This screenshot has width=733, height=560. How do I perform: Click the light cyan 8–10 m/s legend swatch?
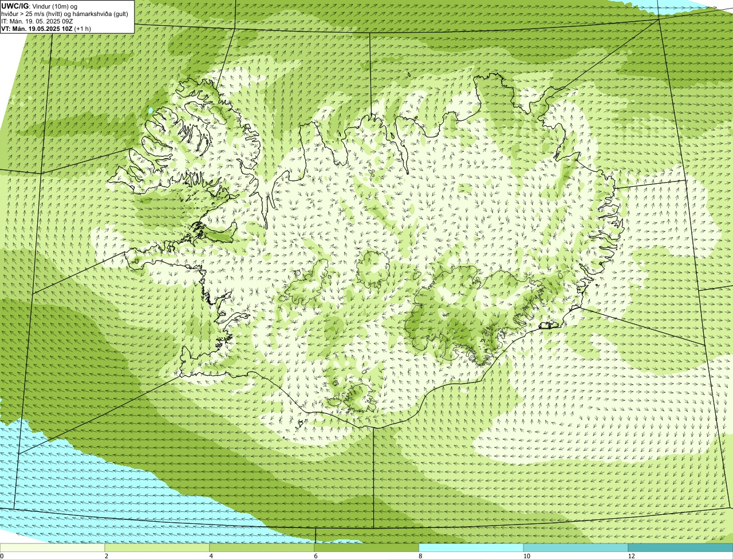[x=471, y=547]
